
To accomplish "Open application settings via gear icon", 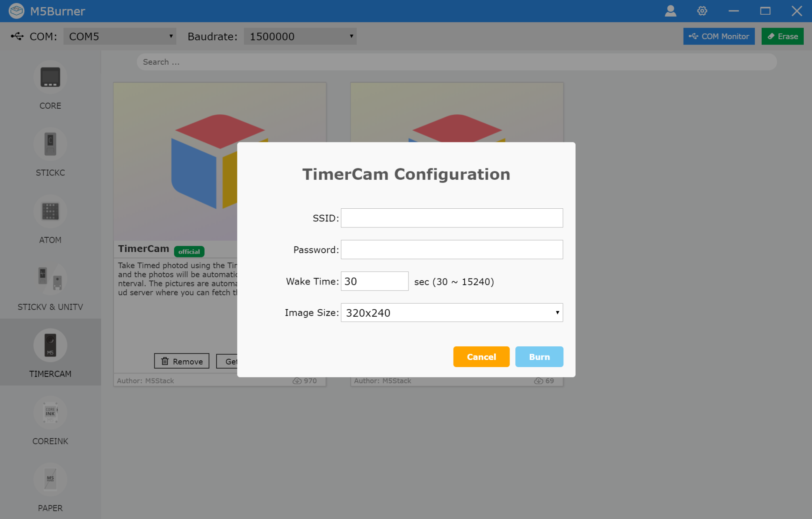I will coord(702,11).
